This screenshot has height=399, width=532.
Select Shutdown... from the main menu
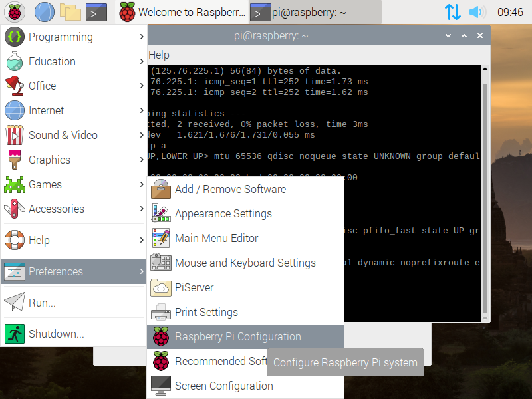click(x=73, y=334)
